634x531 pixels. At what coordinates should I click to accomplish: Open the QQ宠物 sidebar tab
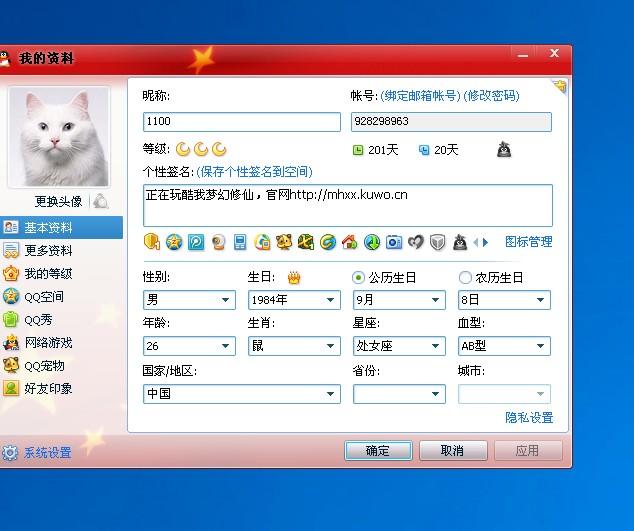[x=61, y=366]
